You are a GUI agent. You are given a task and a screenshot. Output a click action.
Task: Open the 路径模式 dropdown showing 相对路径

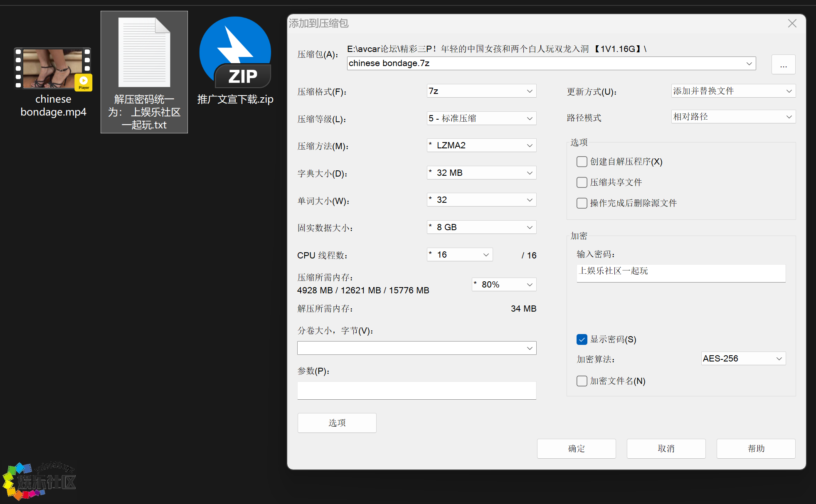[733, 117]
